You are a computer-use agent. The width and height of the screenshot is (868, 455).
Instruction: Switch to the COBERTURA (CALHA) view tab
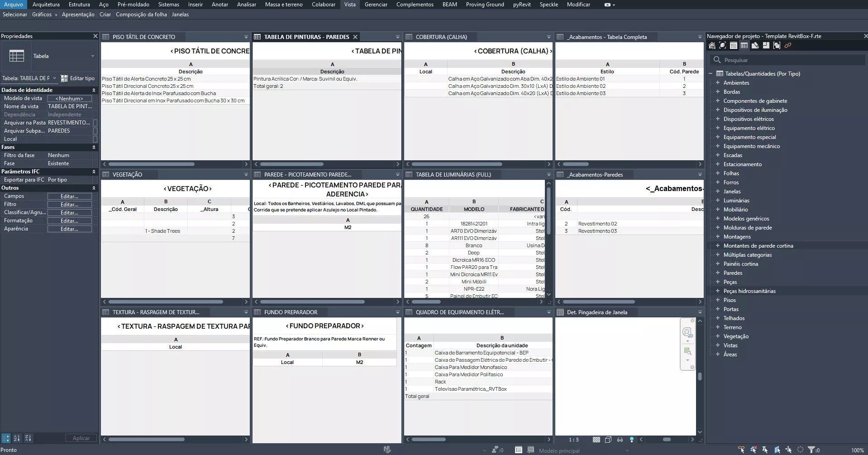(x=441, y=37)
